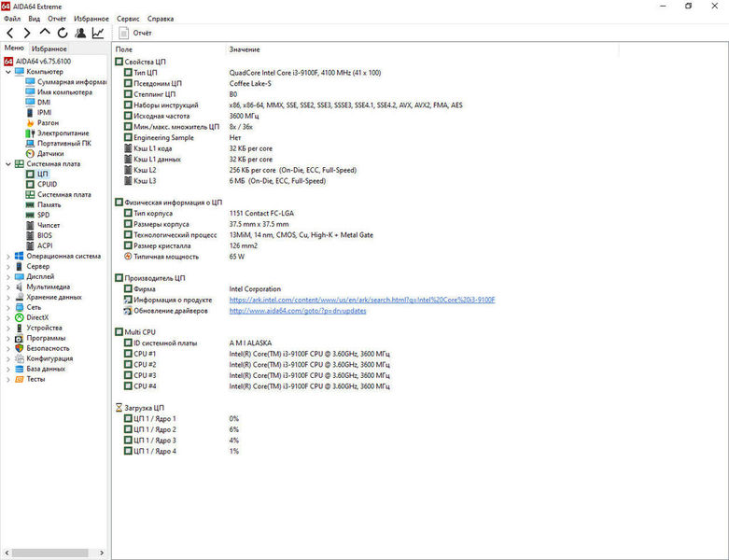Viewport: 729px width, 560px height.
Task: Collapse the Системная плата tree node
Action: (7, 164)
